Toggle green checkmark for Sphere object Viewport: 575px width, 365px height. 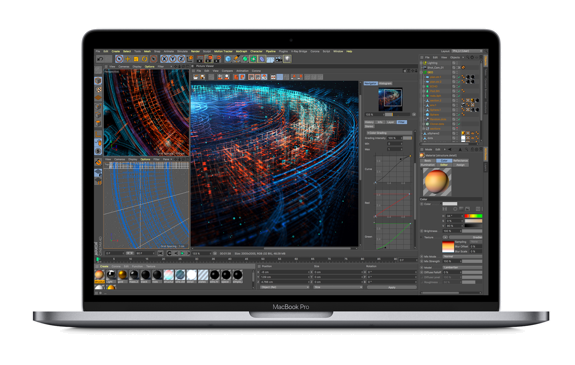pos(459,114)
